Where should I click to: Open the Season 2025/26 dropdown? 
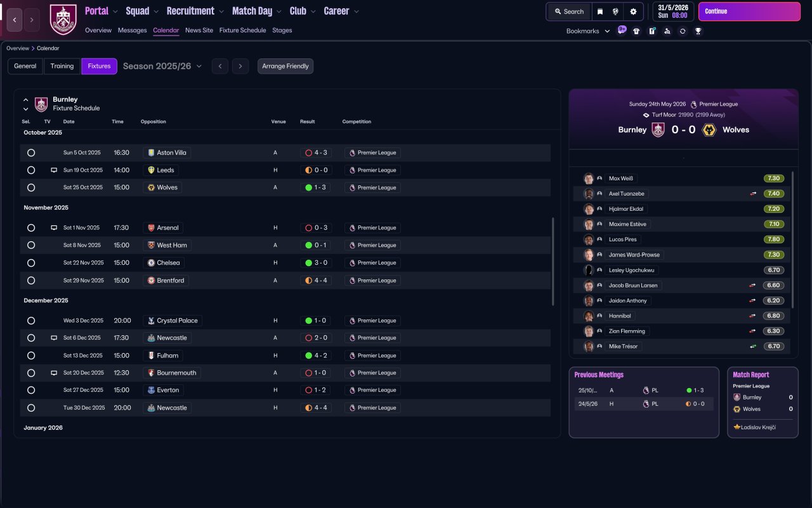(x=162, y=66)
